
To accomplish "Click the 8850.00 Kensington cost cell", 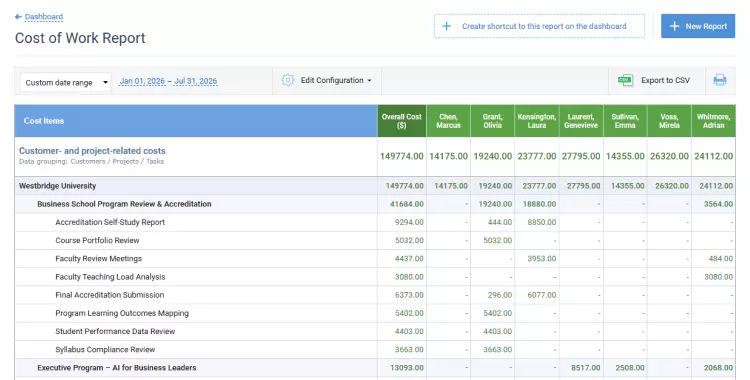I will (x=541, y=222).
